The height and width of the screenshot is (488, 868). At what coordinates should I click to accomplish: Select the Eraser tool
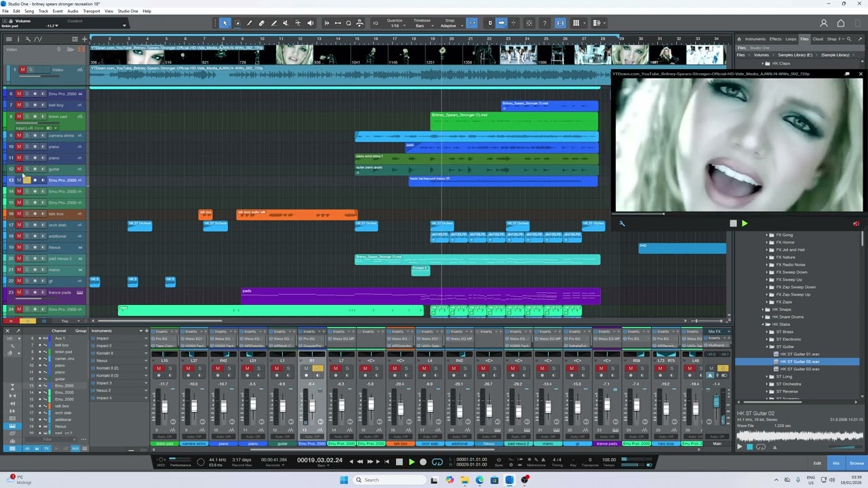pyautogui.click(x=262, y=23)
